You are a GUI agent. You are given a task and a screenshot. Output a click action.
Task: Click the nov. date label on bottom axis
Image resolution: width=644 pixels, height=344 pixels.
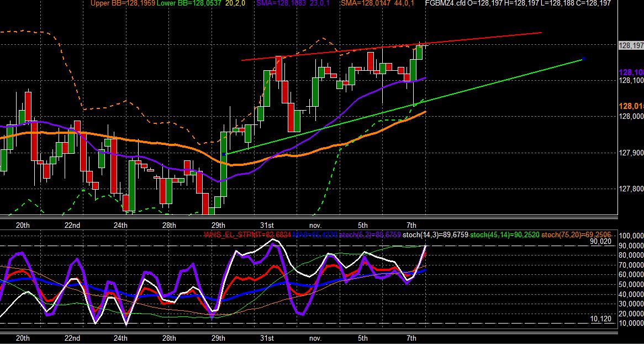click(315, 338)
